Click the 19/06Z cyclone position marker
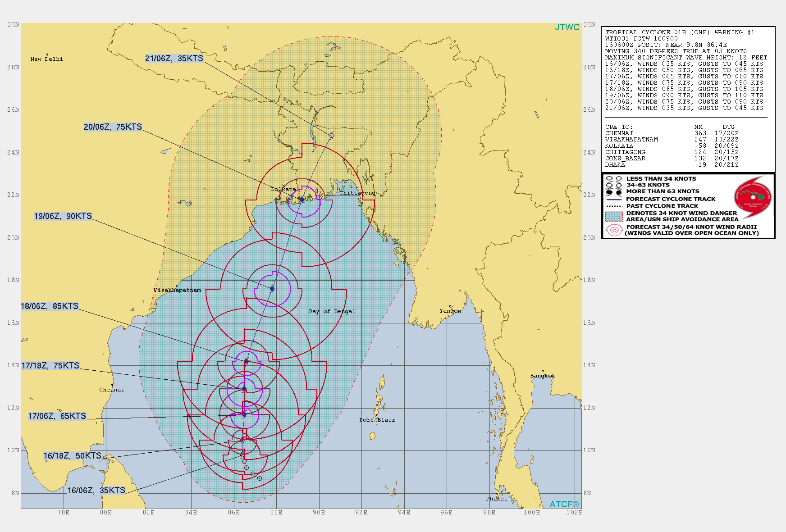The image size is (786, 532). pyautogui.click(x=272, y=289)
